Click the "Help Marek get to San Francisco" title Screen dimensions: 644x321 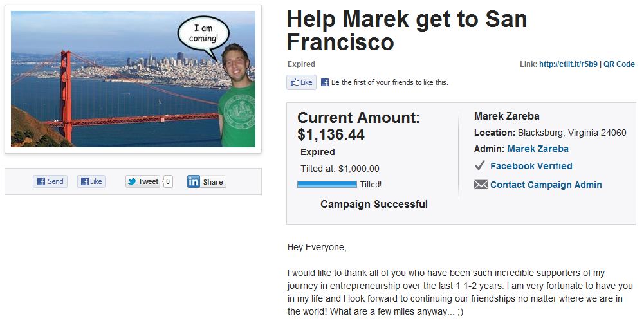coord(407,30)
